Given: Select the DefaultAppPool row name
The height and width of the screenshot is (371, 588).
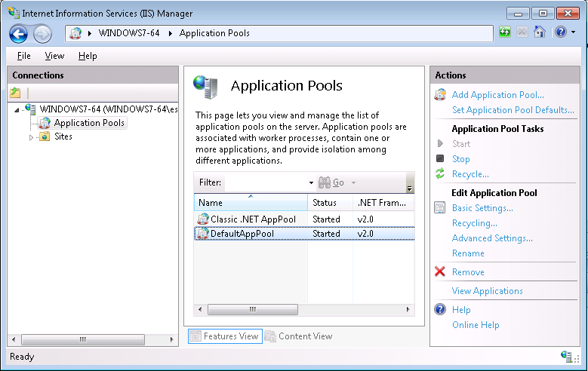Looking at the screenshot, I should click(242, 234).
